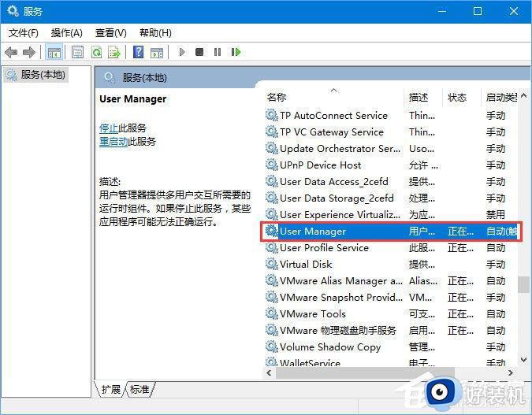Sort by the 状态 column header
This screenshot has height=415, width=532.
(x=462, y=98)
